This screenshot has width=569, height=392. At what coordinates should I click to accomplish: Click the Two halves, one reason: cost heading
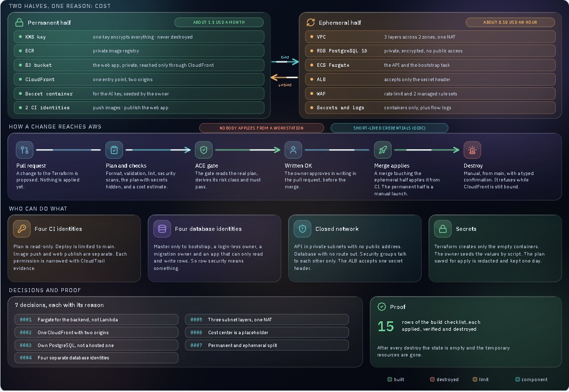(60, 6)
